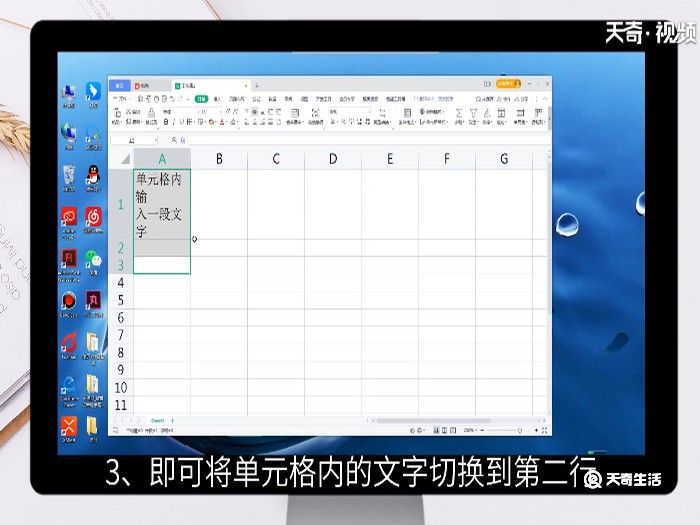Select column G header
This screenshot has width=700, height=525.
[504, 158]
